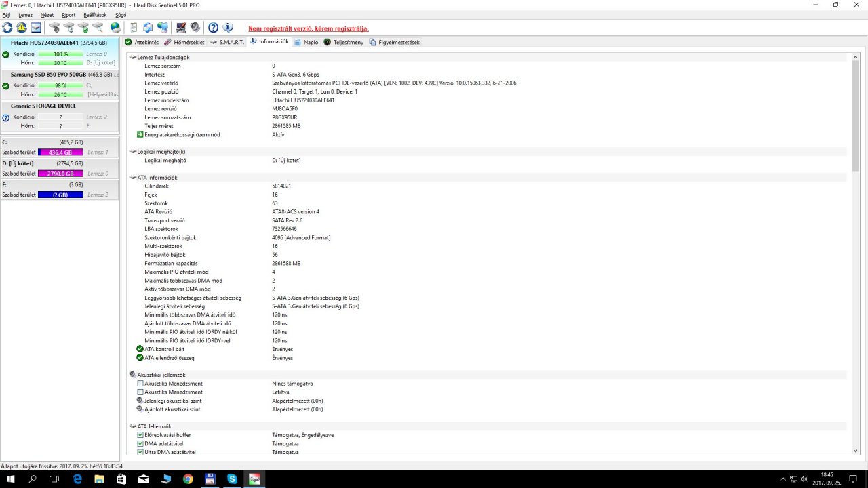
Task: Toggle the second Akusztika Menedzsment checkbox (Letiltva)
Action: (x=140, y=392)
